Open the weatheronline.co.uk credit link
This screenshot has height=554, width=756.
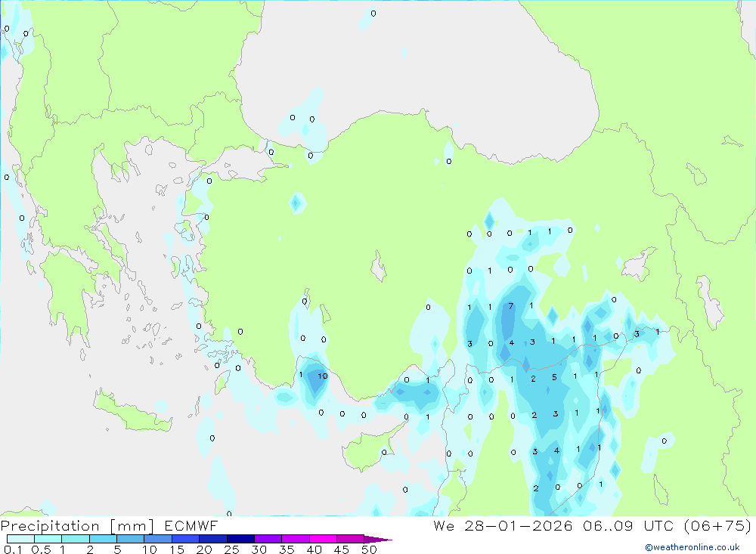[692, 547]
